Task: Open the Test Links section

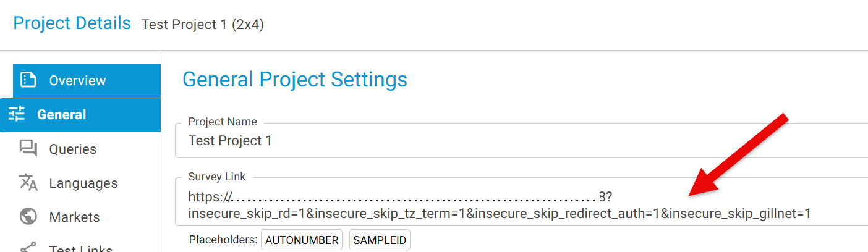Action: click(80, 249)
